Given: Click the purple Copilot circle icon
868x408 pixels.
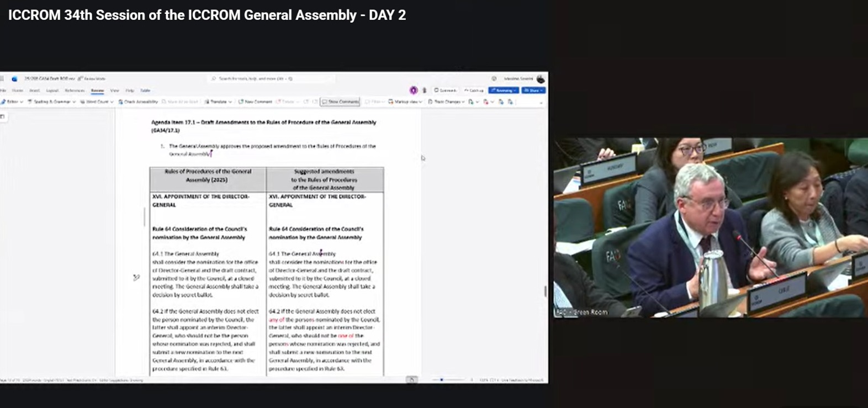Looking at the screenshot, I should coord(413,91).
